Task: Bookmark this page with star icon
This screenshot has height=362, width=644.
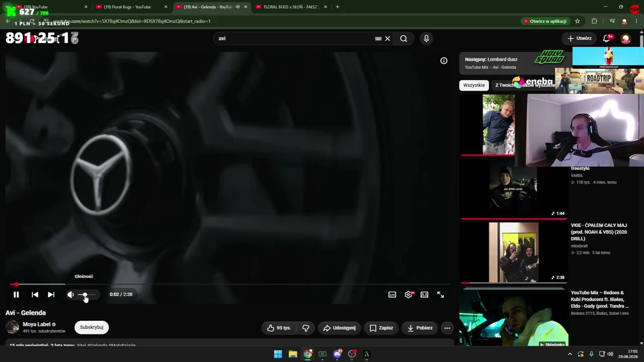Action: point(577,21)
